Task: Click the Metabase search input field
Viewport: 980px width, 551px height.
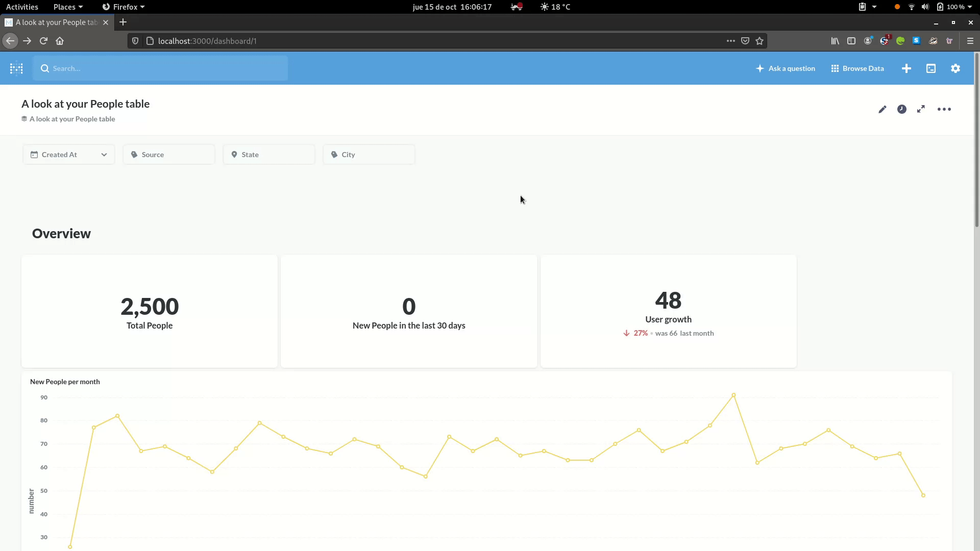Action: 161,68
